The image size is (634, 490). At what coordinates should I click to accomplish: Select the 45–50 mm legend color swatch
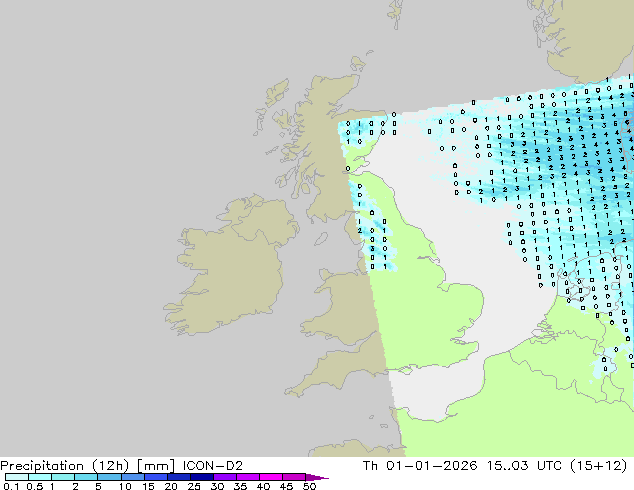294,477
